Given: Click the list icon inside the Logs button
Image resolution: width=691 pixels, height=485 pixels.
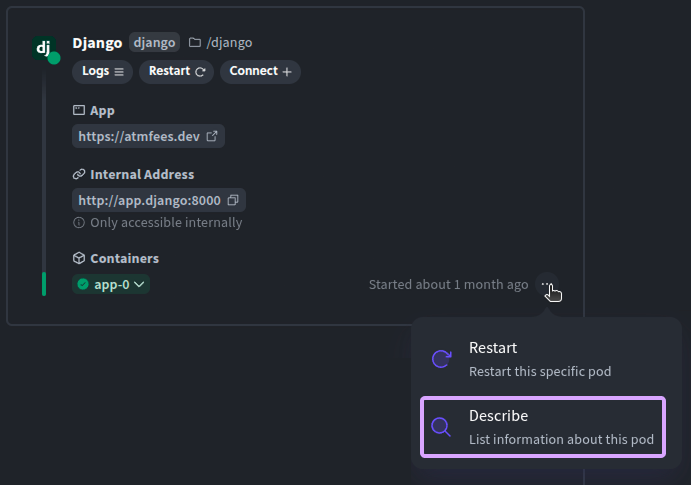Looking at the screenshot, I should pyautogui.click(x=119, y=72).
